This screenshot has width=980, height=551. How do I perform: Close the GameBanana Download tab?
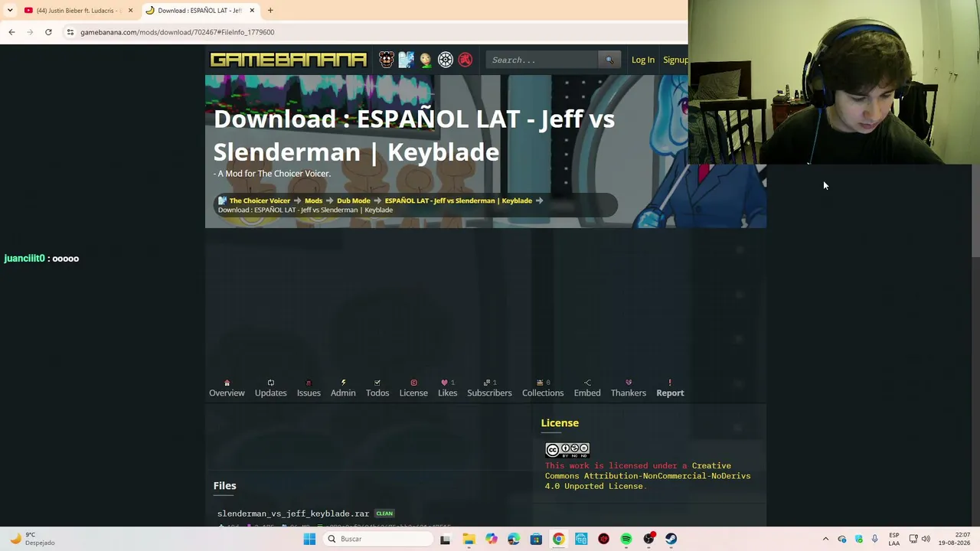click(250, 11)
